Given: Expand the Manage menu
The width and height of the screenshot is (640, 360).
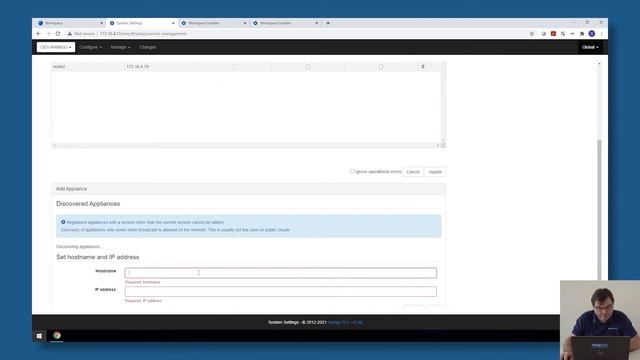Looking at the screenshot, I should coord(120,47).
